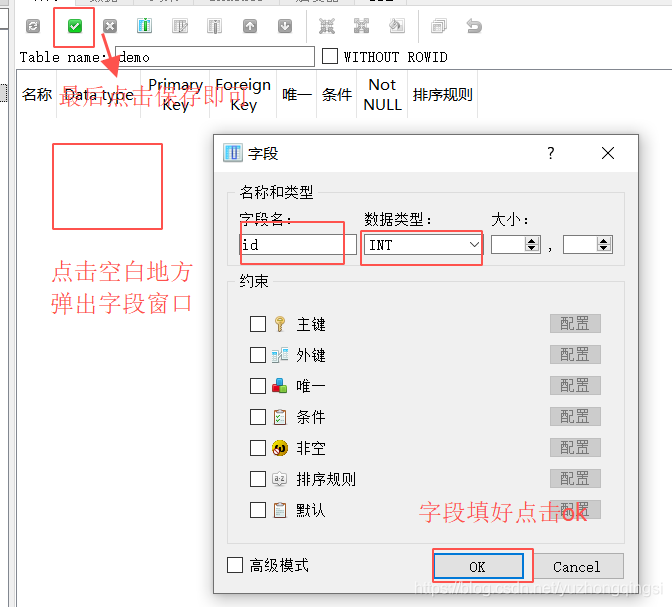Decrease the first 大小 size spinner
672x607 pixels.
click(x=532, y=249)
